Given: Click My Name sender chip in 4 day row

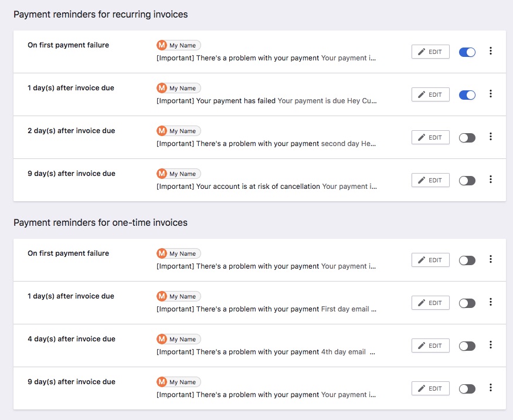Looking at the screenshot, I should 179,339.
